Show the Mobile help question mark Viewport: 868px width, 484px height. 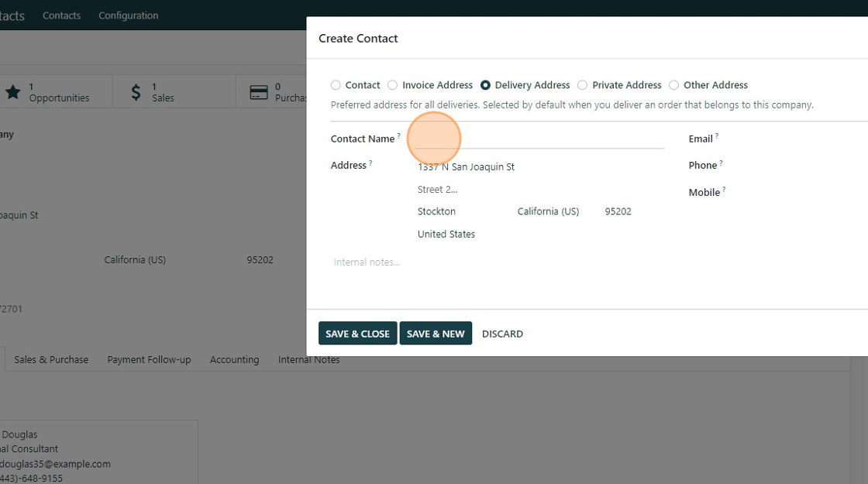pos(724,190)
